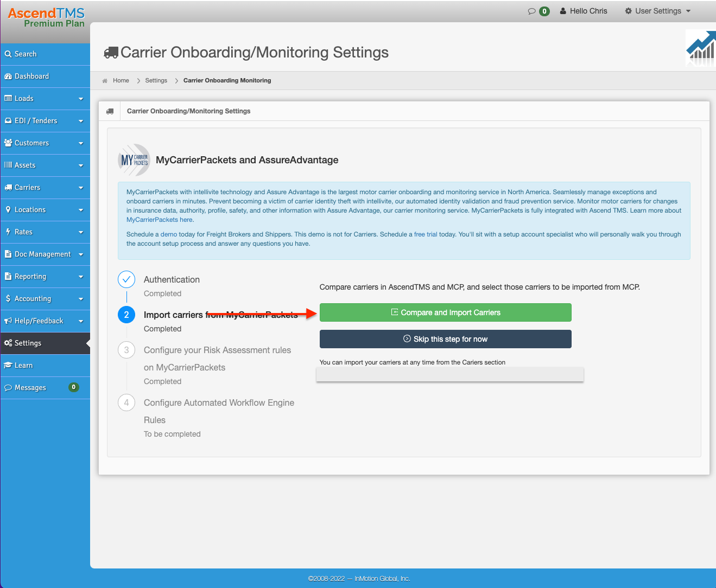716x588 pixels.
Task: Expand the Doc Management menu arrow
Action: pyautogui.click(x=81, y=254)
